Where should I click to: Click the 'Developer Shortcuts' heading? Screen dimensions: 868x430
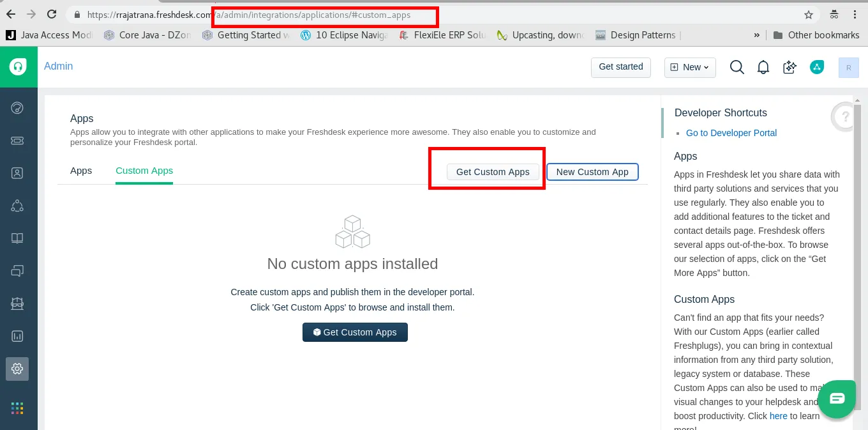coord(721,113)
